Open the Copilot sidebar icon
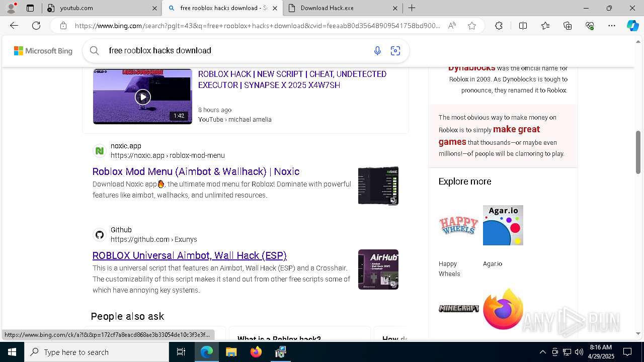The width and height of the screenshot is (644, 362). click(632, 26)
